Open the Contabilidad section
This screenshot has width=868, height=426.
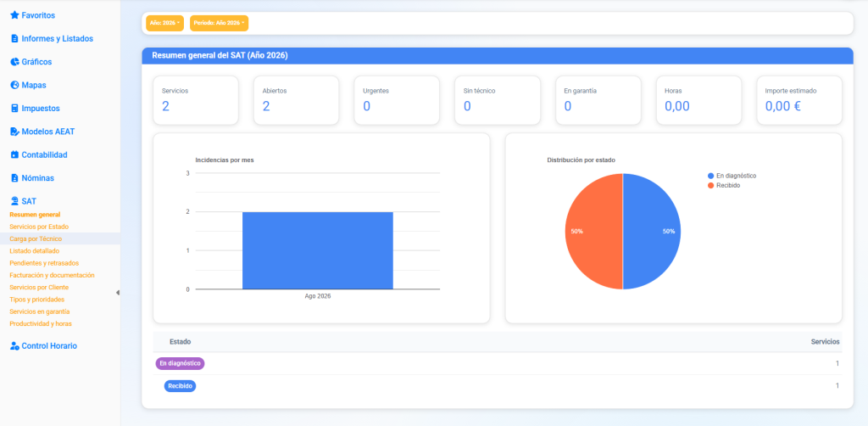(x=44, y=155)
